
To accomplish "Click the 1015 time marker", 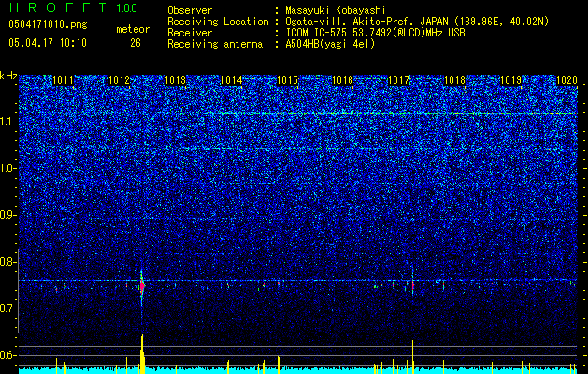I will tap(287, 80).
